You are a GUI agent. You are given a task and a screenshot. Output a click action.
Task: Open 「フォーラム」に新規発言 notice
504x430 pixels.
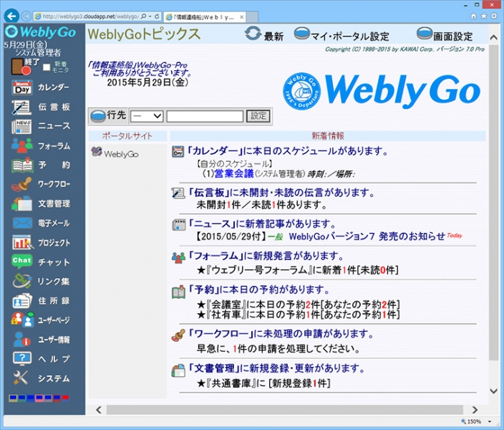point(266,256)
